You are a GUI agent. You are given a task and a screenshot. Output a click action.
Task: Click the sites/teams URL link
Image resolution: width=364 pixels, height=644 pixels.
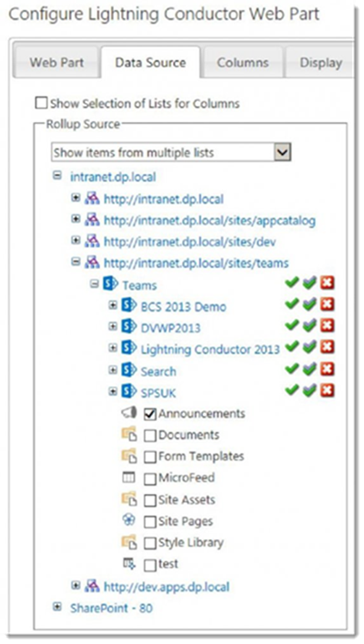(x=197, y=263)
